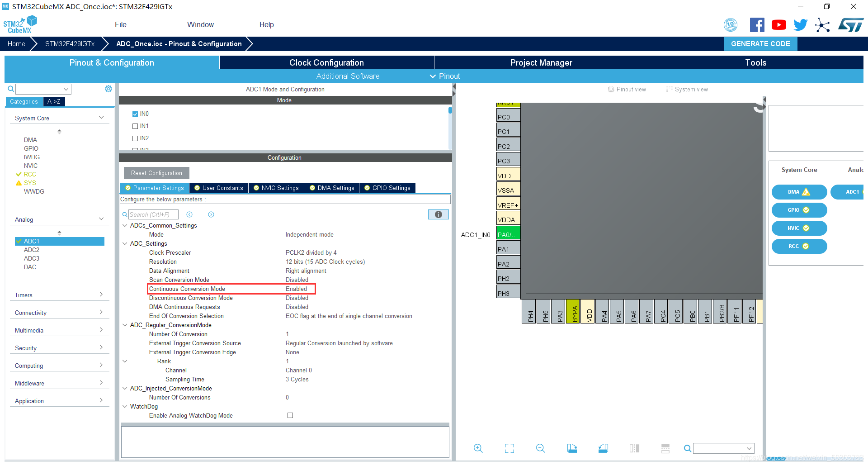
Task: Switch to the Clock Configuration tab
Action: pyautogui.click(x=326, y=62)
